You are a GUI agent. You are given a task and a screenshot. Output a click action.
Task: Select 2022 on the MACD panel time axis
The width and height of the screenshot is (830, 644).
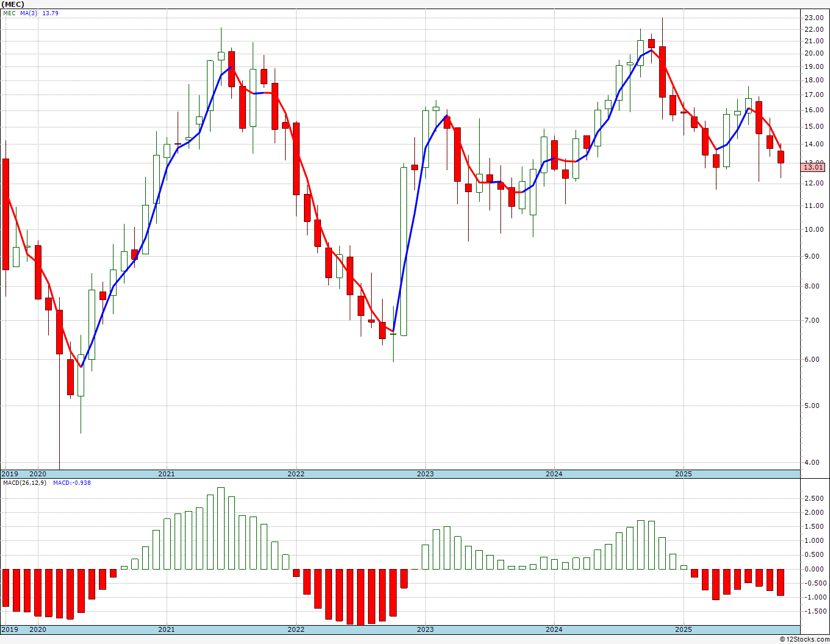pyautogui.click(x=296, y=629)
